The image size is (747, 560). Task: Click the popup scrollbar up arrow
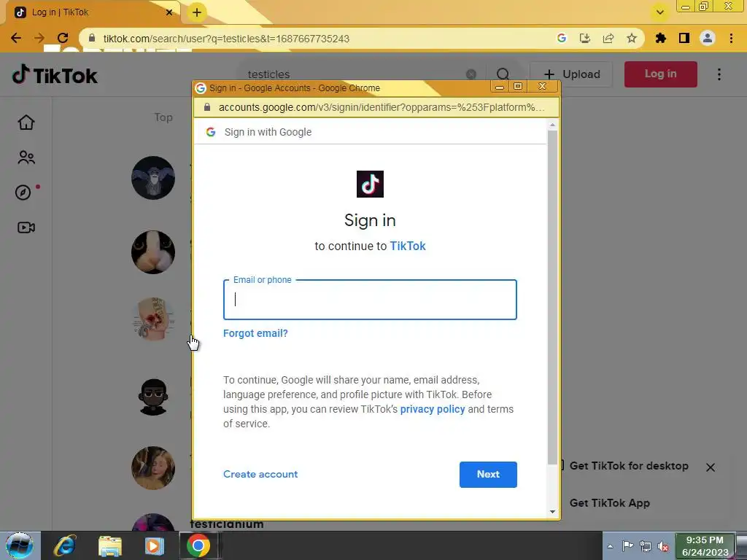point(552,125)
